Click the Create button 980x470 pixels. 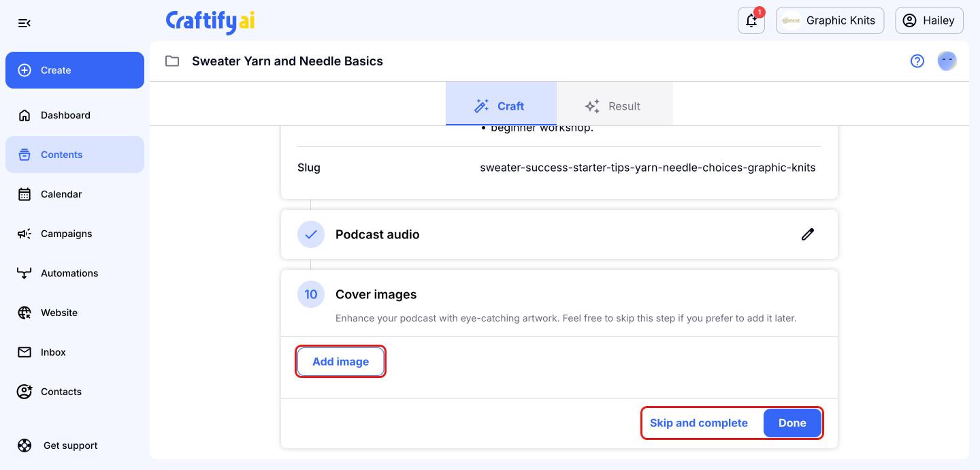pos(75,70)
